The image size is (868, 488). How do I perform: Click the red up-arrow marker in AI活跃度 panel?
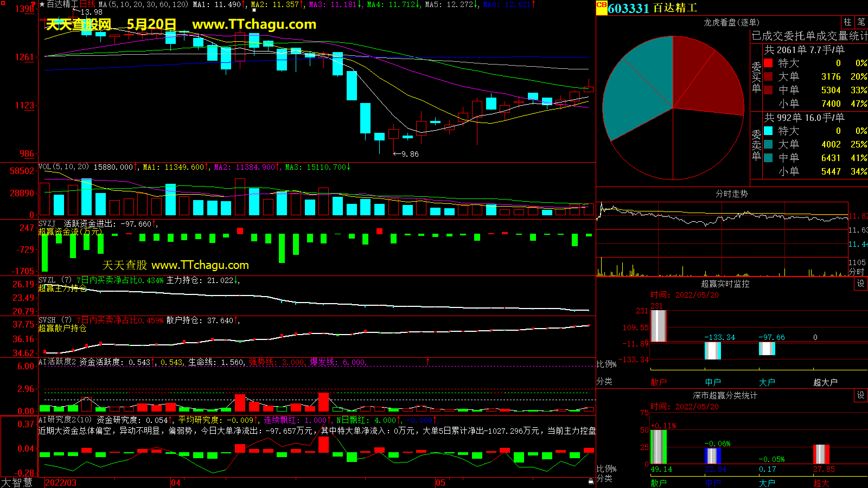tap(427, 361)
